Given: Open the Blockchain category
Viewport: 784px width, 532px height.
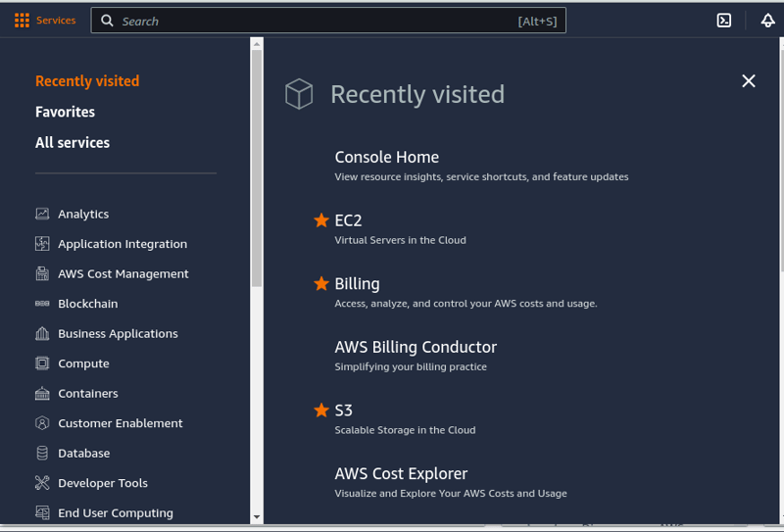Looking at the screenshot, I should pyautogui.click(x=88, y=304).
